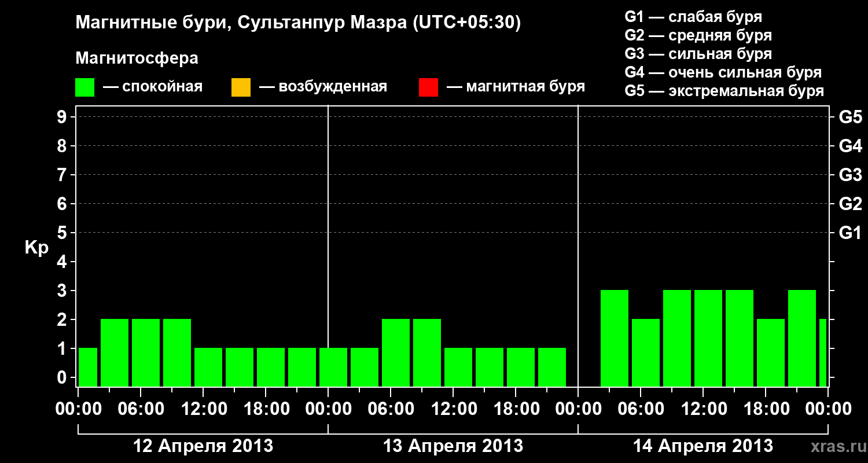The height and width of the screenshot is (463, 868).
Task: Click the orange 'возбужденная' legend swatch
Action: [241, 87]
